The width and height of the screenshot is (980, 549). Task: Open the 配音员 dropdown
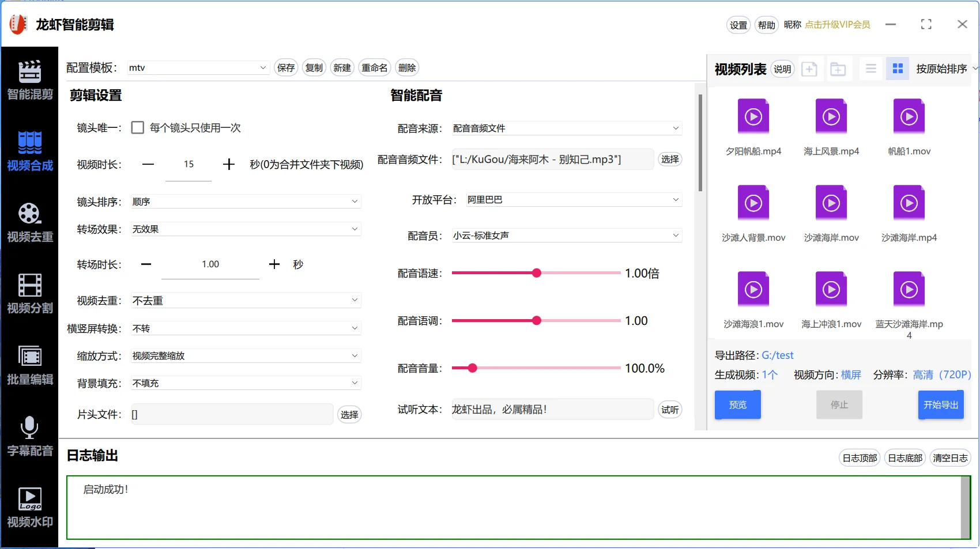tap(567, 235)
